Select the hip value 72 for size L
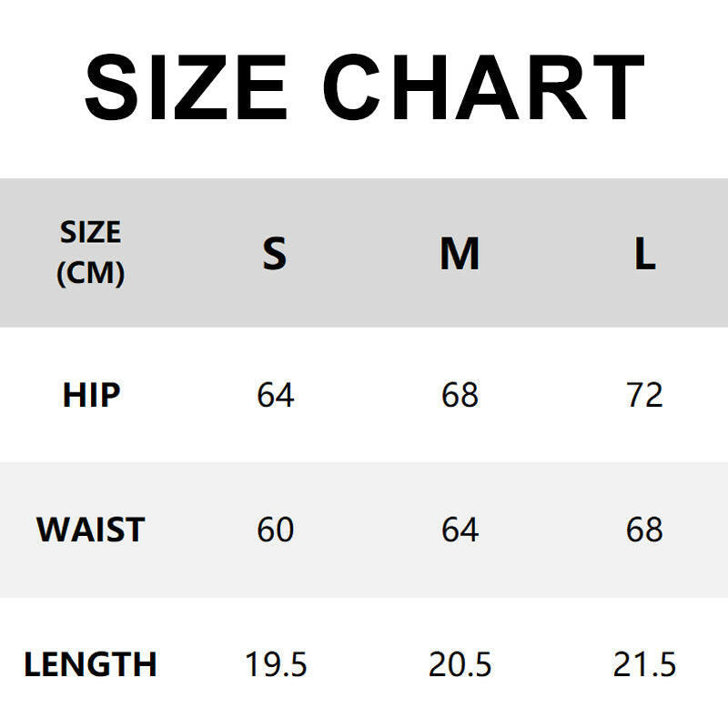 coord(644,396)
